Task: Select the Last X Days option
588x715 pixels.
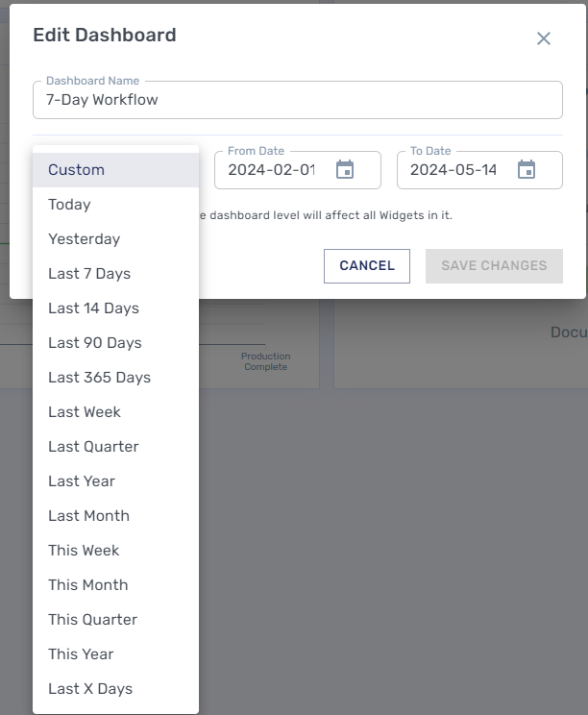Action: (x=90, y=689)
